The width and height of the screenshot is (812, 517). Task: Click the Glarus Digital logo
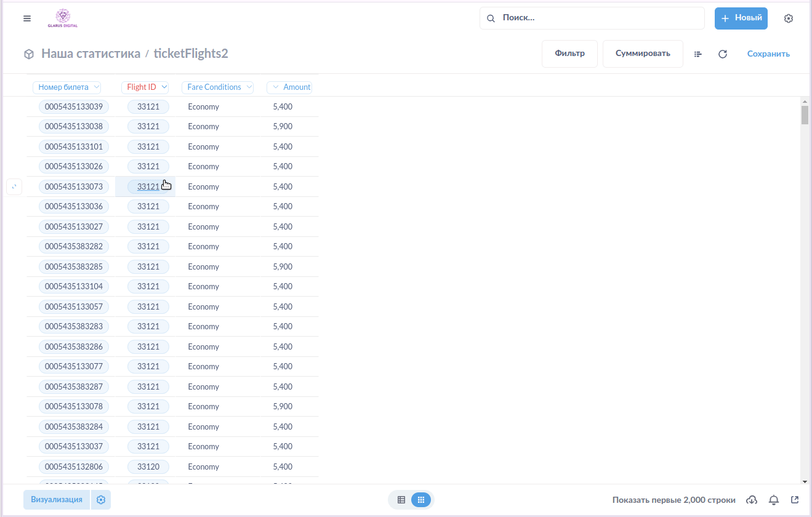click(63, 18)
